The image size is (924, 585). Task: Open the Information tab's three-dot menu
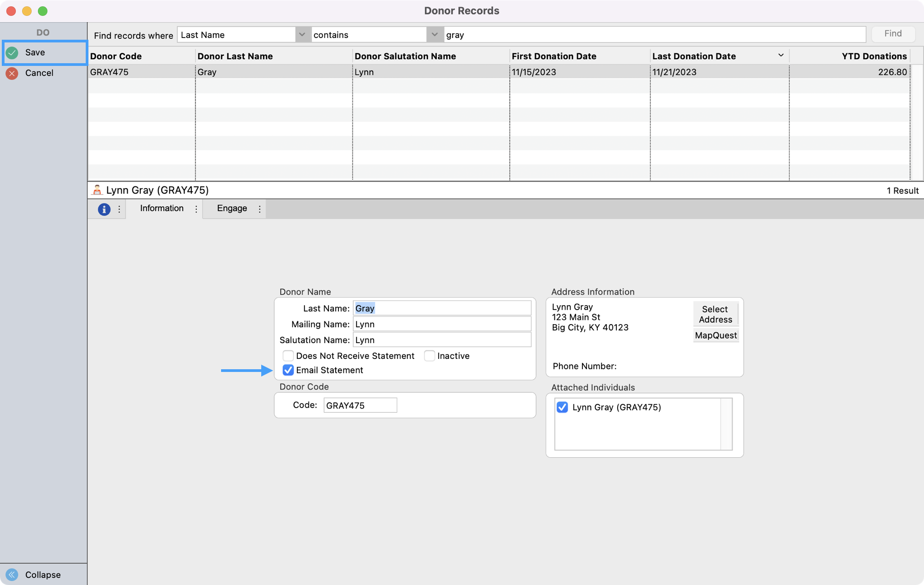[x=196, y=209]
